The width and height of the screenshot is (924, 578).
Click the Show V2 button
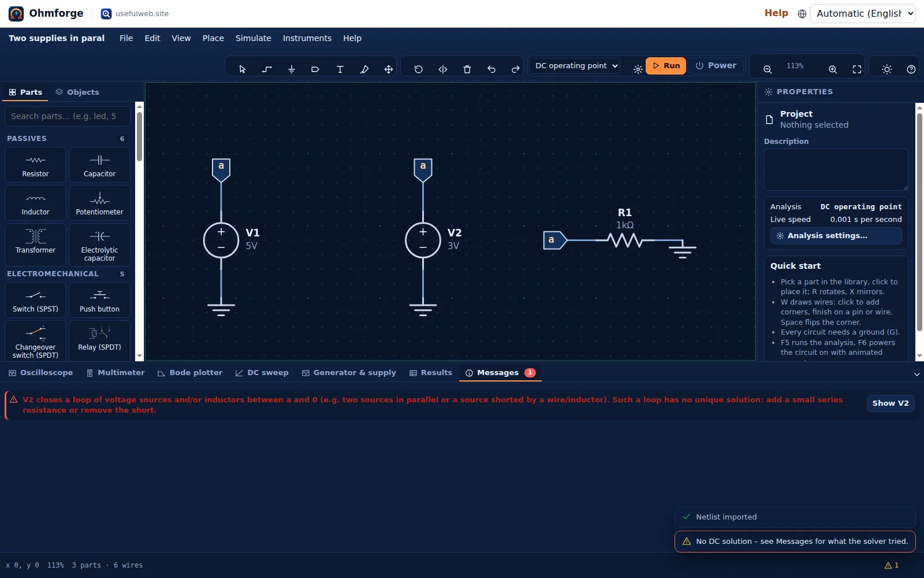click(890, 403)
